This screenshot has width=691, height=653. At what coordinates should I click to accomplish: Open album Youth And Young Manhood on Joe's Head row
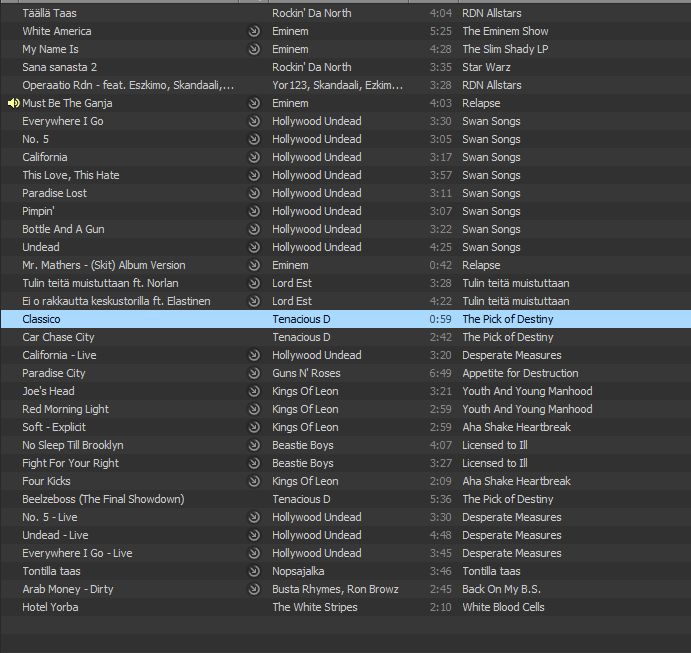coord(527,391)
